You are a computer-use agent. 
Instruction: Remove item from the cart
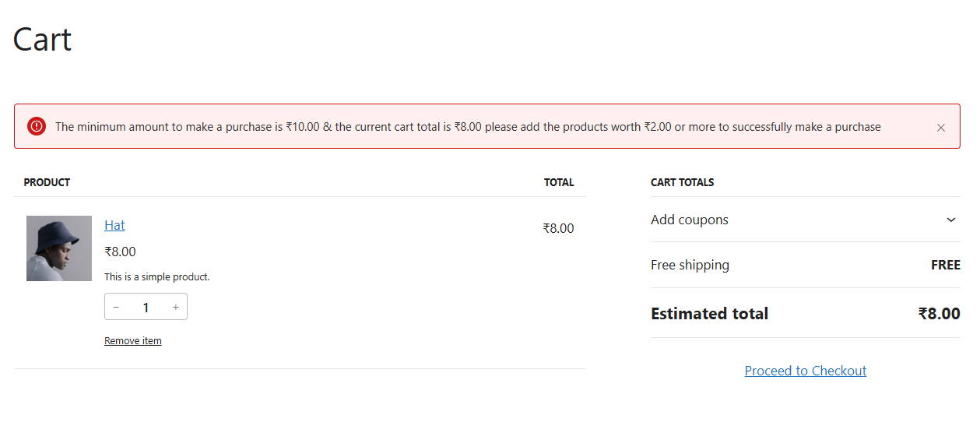[133, 341]
